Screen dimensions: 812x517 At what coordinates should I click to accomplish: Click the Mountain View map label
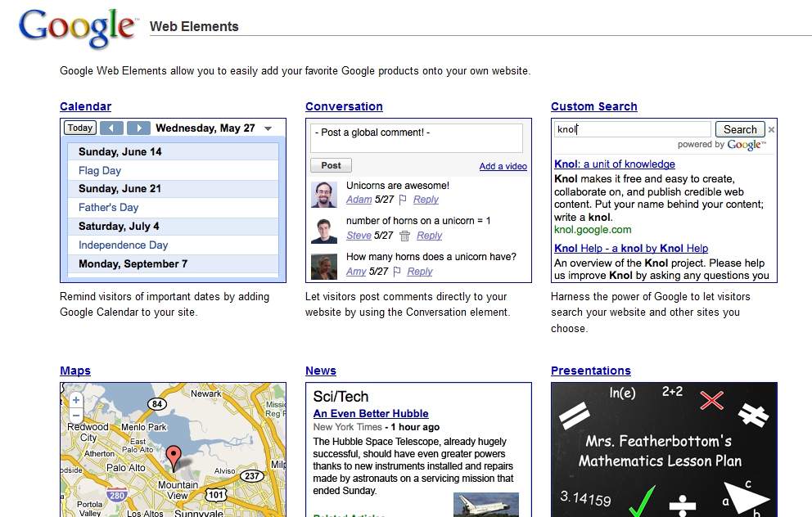click(178, 490)
